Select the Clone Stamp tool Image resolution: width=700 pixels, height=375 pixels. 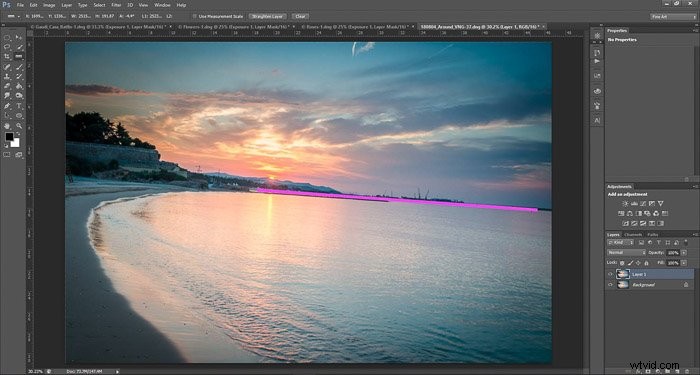click(x=7, y=76)
